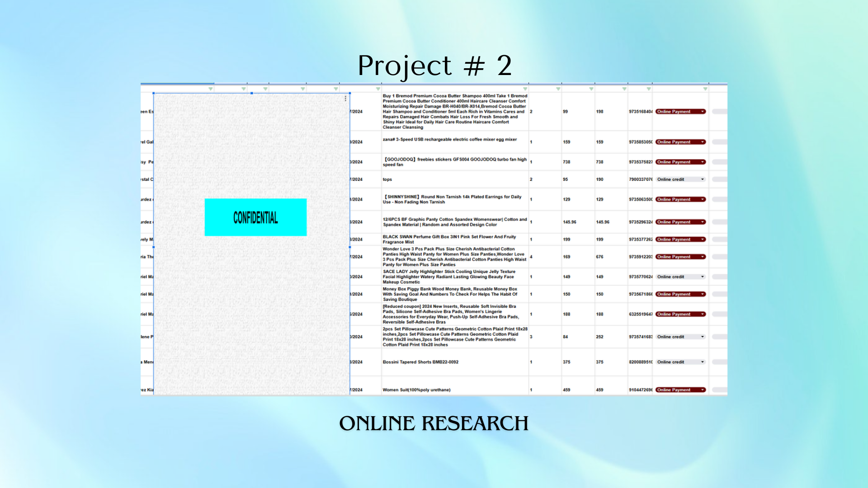Open Online credit dropdown in SACE LADY row
Screen dimensions: 868x488
tap(703, 277)
